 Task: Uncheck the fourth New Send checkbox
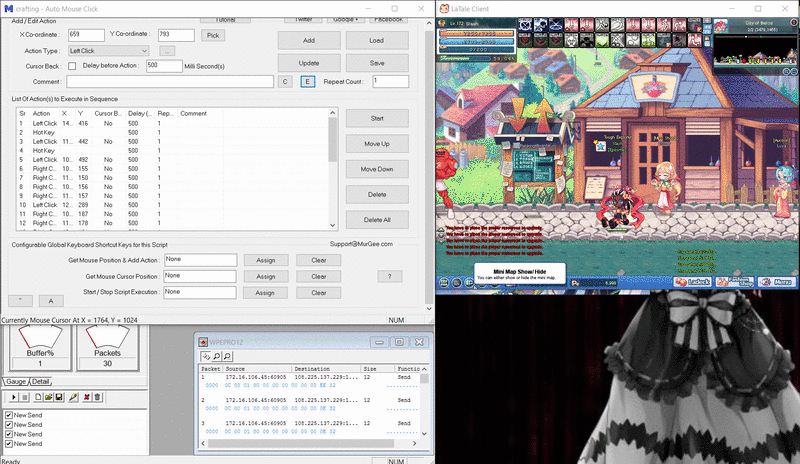9,444
